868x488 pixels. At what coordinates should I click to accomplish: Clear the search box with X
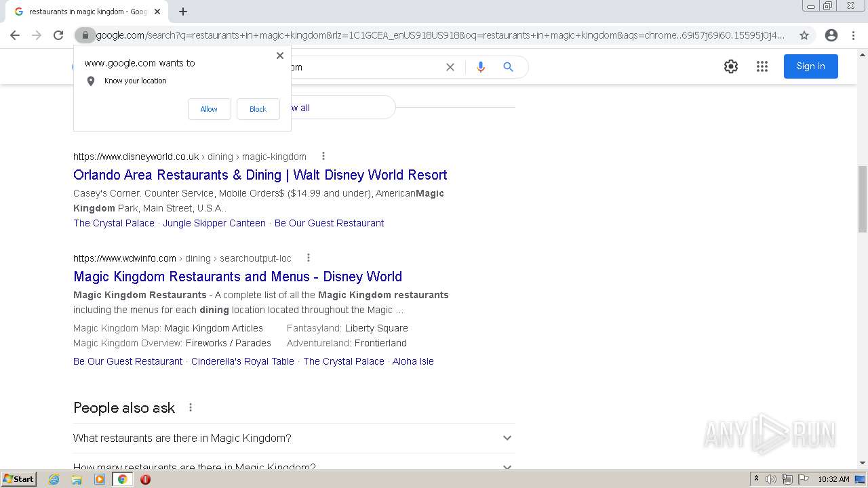point(450,67)
